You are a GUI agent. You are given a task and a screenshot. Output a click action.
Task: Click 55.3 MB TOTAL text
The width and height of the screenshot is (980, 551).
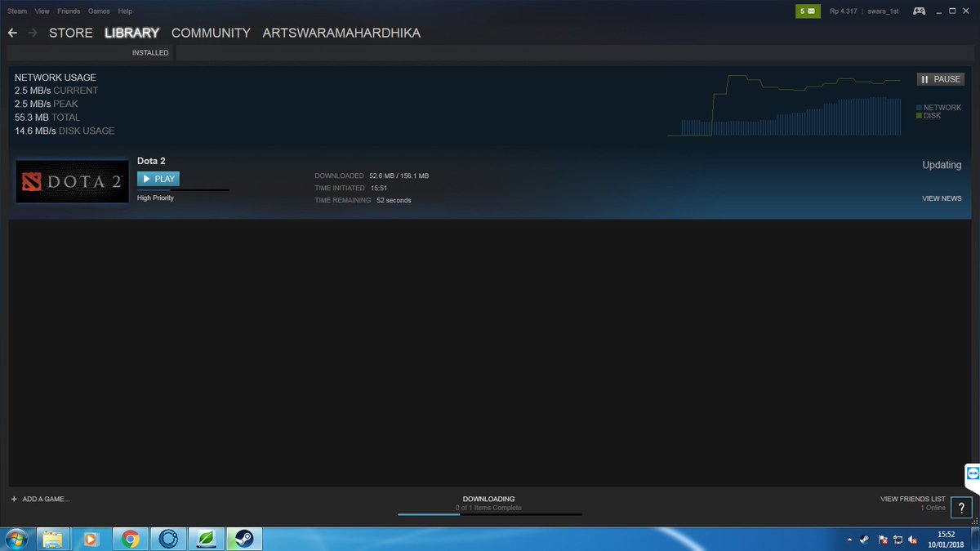click(47, 118)
